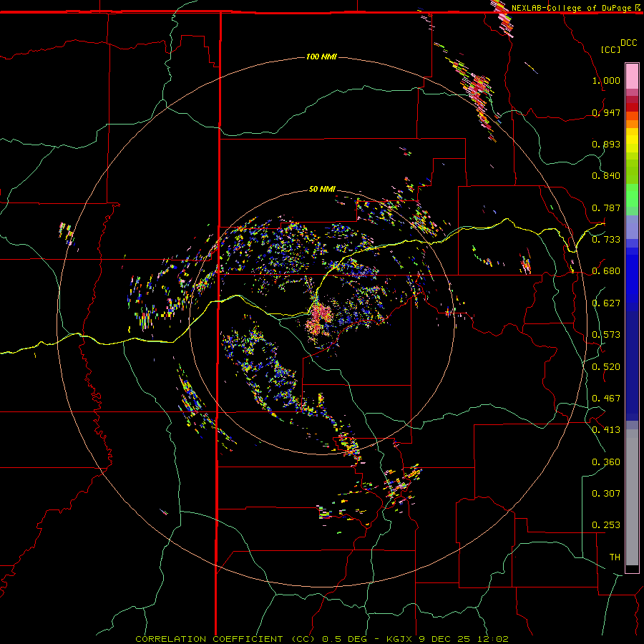
Task: Click the NEXLAB-College of DuPage label
Action: tap(571, 8)
